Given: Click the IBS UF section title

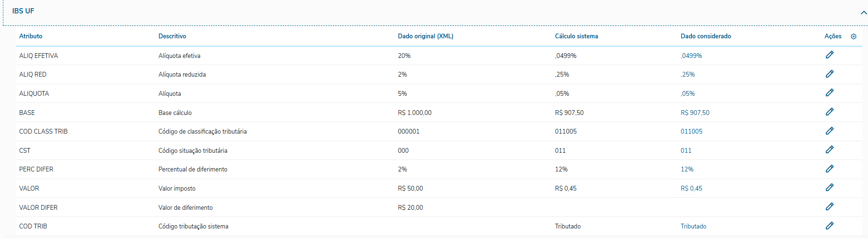Looking at the screenshot, I should [23, 11].
